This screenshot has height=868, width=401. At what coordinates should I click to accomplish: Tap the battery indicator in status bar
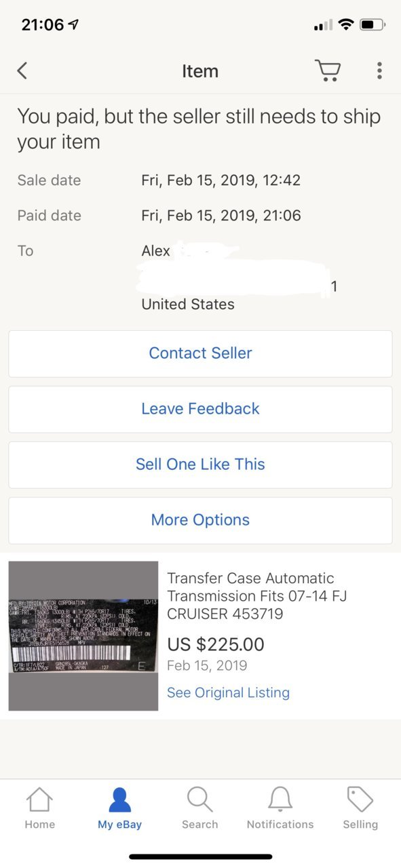(373, 25)
